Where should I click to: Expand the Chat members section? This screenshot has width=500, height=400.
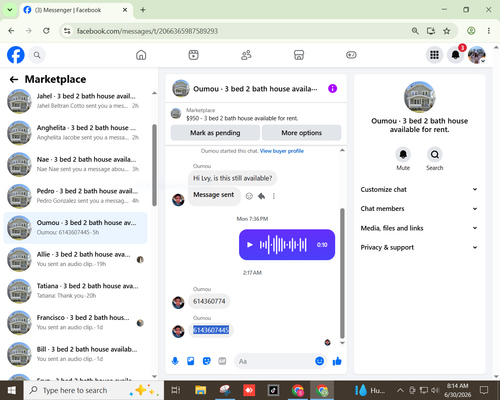point(419,209)
